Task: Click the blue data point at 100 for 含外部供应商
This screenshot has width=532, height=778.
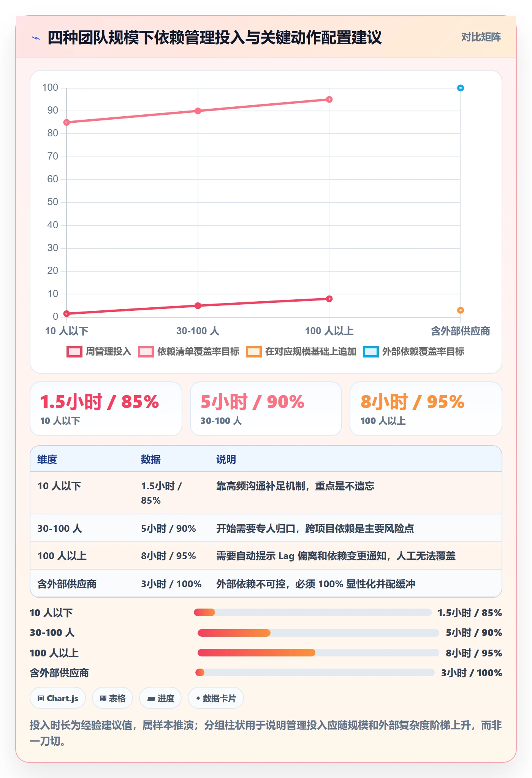Action: pos(460,88)
